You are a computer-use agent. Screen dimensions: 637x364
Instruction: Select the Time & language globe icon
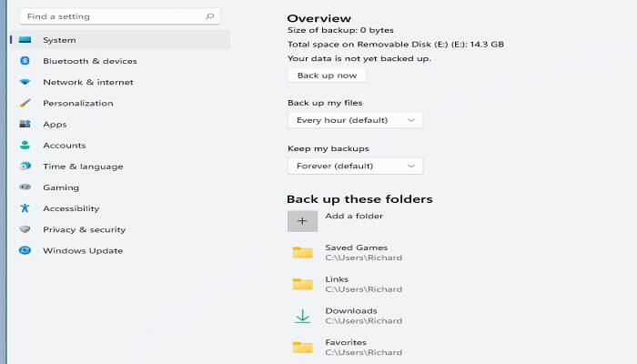point(25,167)
